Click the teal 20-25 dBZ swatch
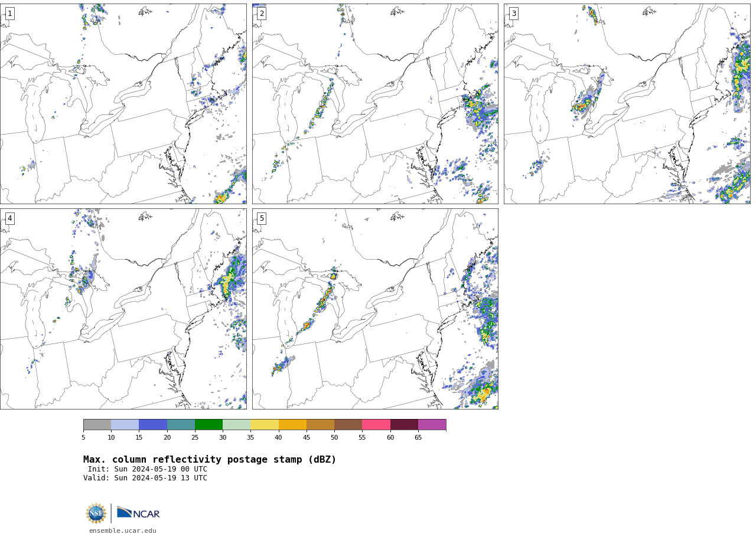The height and width of the screenshot is (537, 756). point(181,425)
